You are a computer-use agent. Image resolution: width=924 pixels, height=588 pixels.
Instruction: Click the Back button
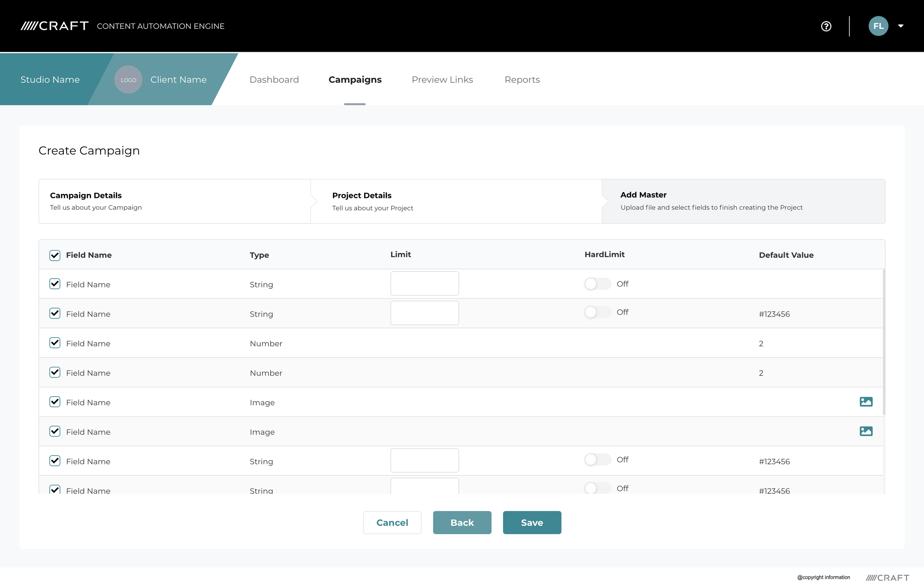(462, 522)
